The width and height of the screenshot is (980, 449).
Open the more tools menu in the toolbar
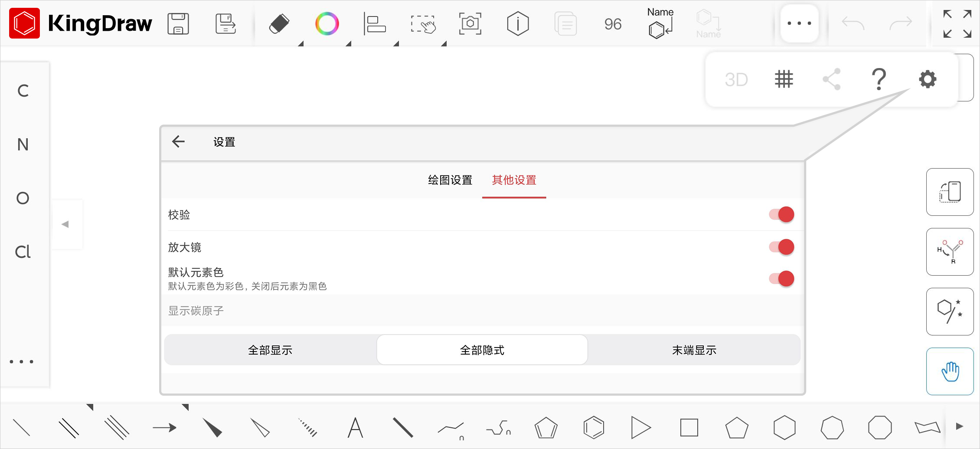click(x=799, y=23)
